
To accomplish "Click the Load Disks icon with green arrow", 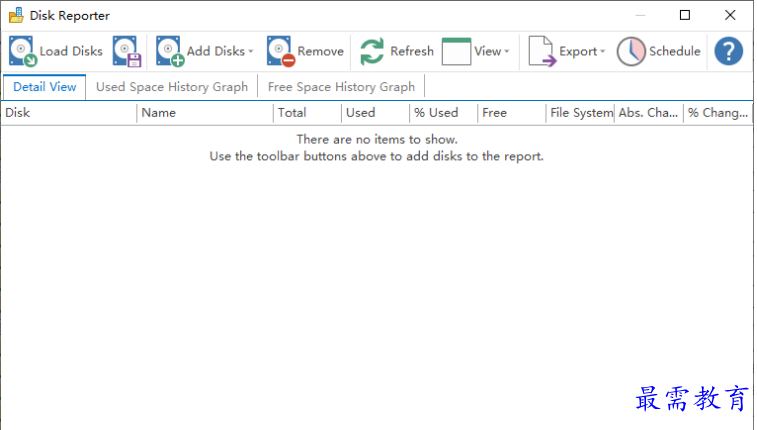I will pos(23,51).
